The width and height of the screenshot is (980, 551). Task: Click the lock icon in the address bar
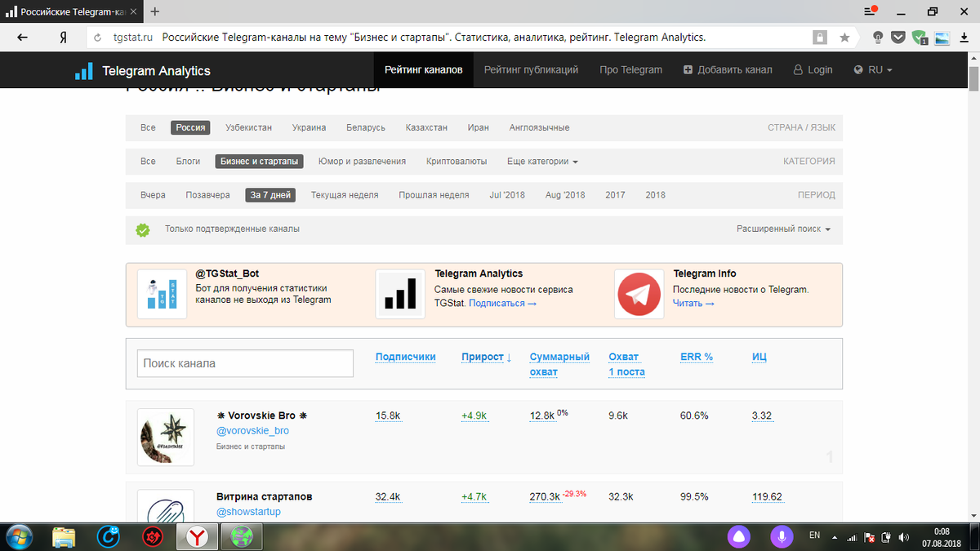pos(820,38)
